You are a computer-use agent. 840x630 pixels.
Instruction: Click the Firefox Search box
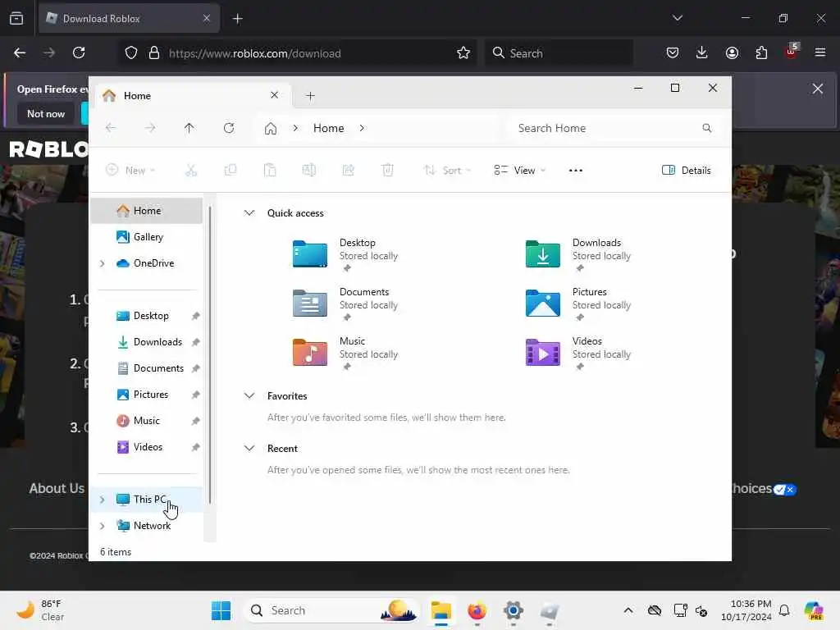tap(558, 53)
